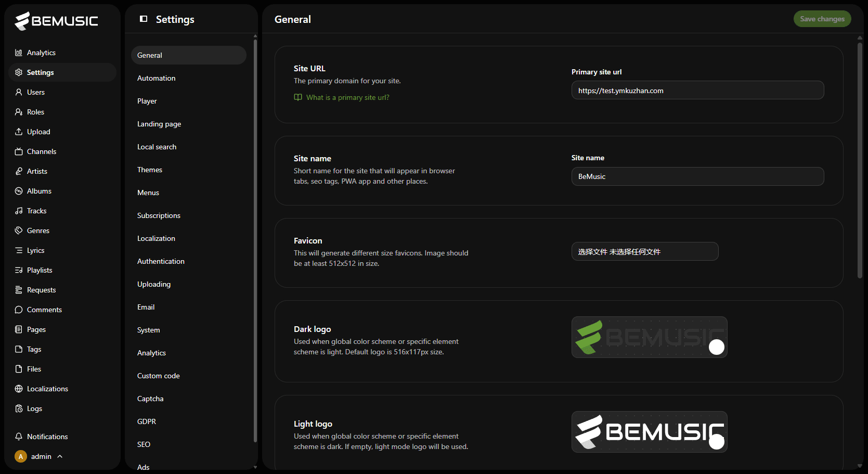Expand the admin account menu chevron
Image resolution: width=868 pixels, height=474 pixels.
(60, 456)
